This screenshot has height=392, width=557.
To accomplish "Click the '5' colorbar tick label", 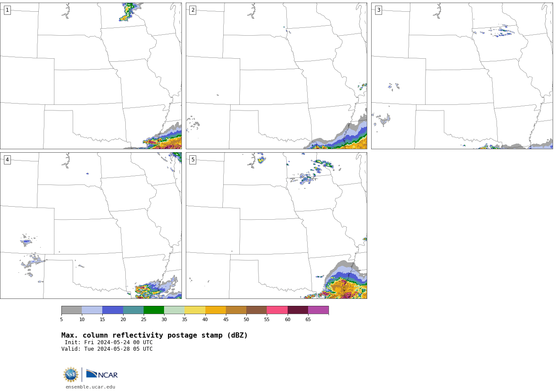I will point(61,320).
